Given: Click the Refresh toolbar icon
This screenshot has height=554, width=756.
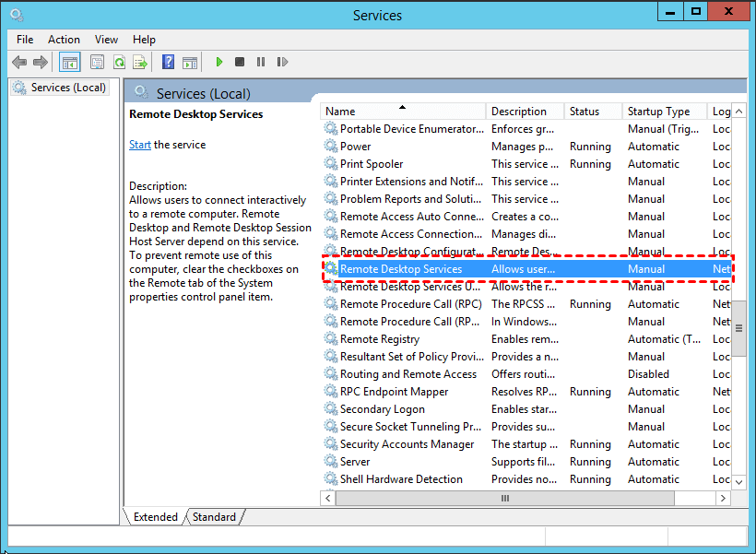Looking at the screenshot, I should [x=119, y=63].
